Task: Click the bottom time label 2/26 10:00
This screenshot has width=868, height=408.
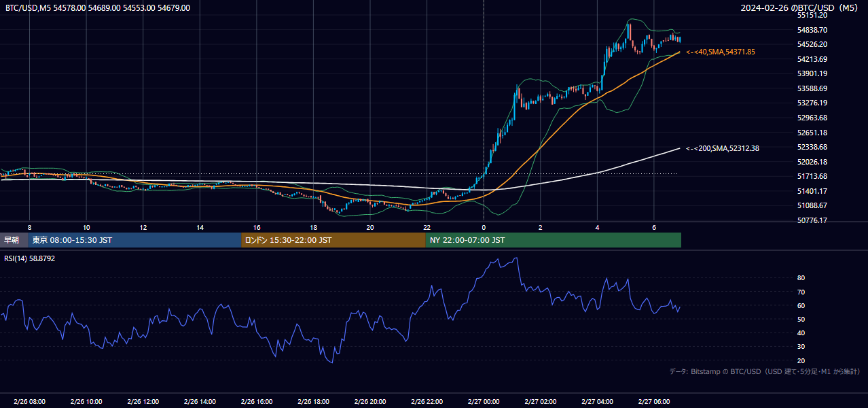Action: coord(86,402)
